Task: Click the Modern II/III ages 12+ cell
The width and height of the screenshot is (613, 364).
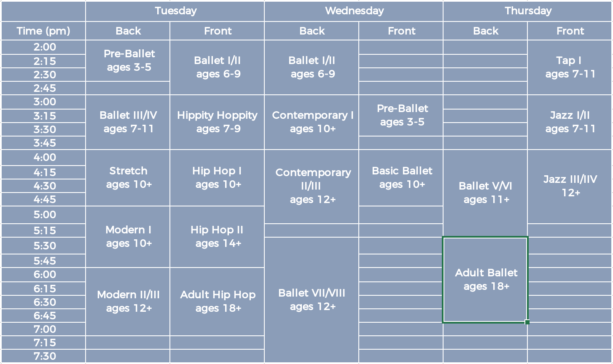Action: (x=128, y=302)
